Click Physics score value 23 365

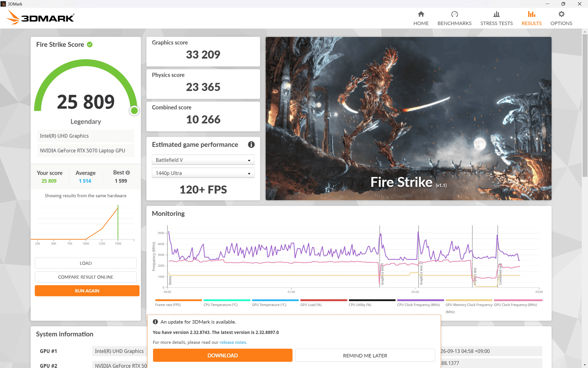click(x=203, y=87)
